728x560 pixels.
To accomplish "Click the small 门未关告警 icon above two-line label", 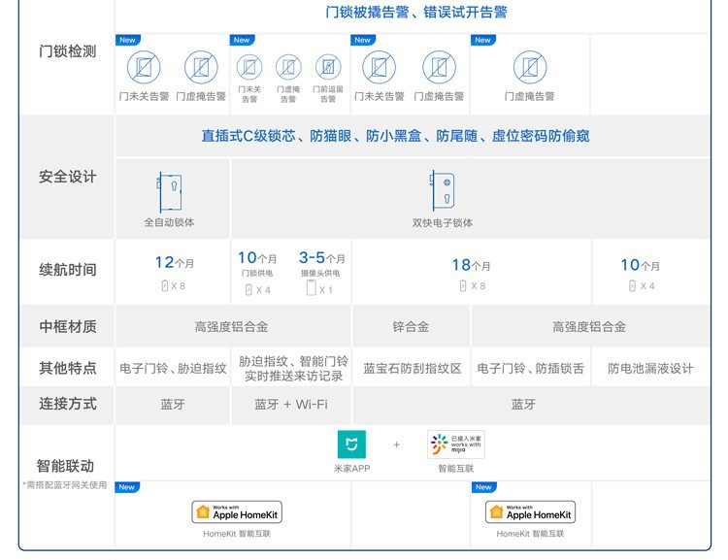I will pos(249,67).
